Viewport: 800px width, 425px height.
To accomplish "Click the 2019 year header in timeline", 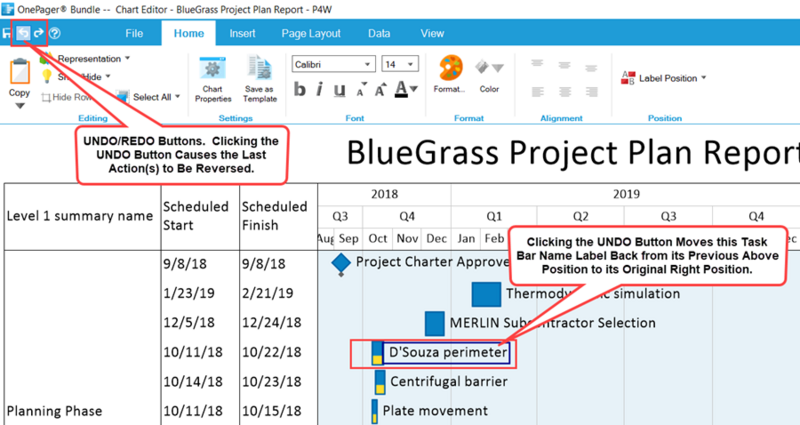I will tap(626, 194).
